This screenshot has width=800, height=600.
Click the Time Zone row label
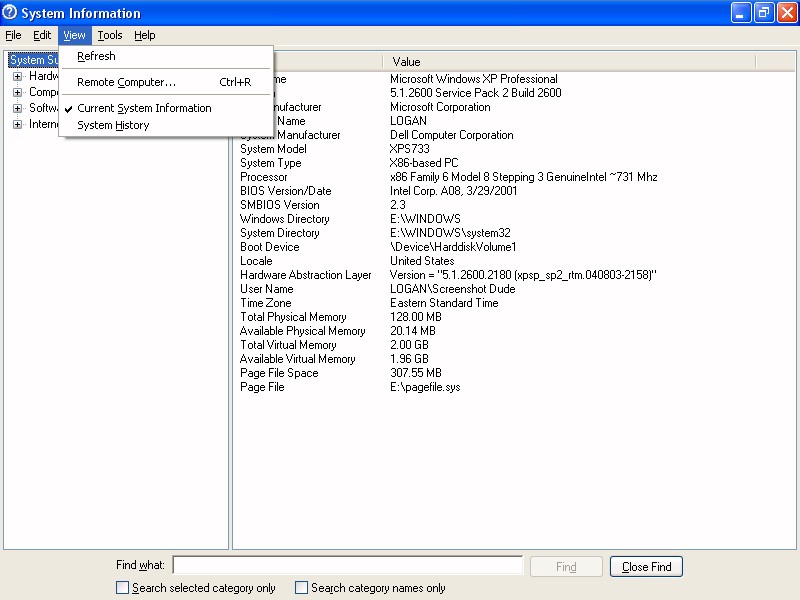266,303
